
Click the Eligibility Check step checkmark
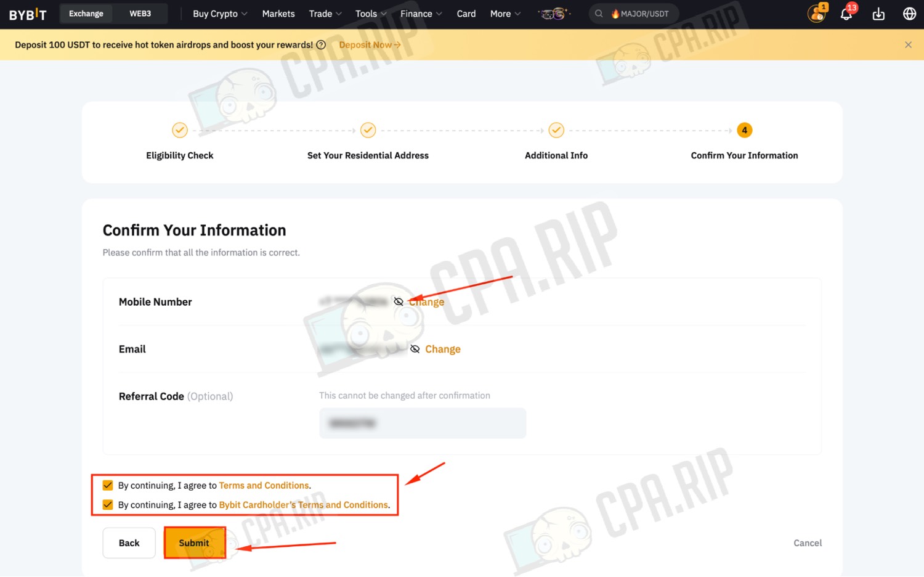[180, 130]
